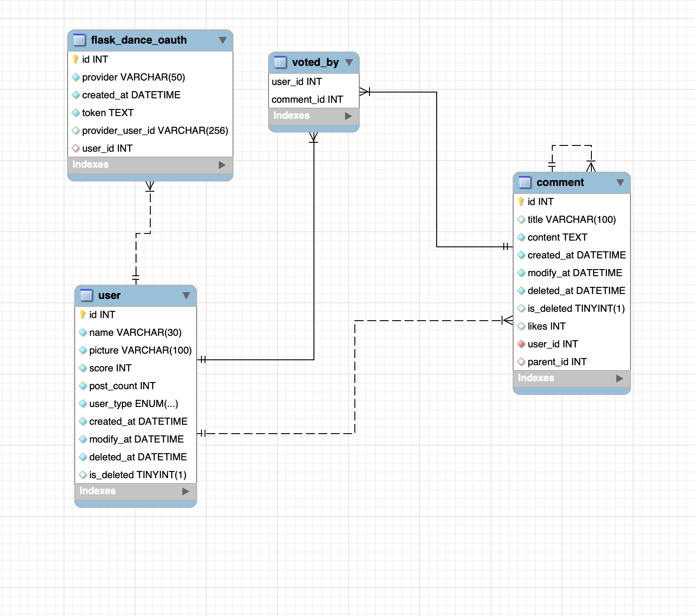Select the comment table title
695x616 pixels.
click(560, 182)
